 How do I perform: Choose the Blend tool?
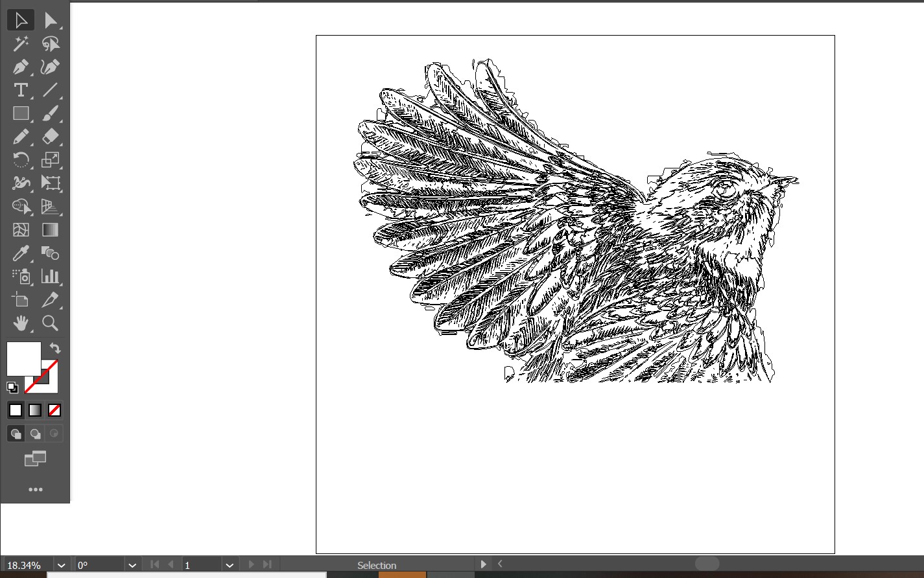[x=51, y=253]
